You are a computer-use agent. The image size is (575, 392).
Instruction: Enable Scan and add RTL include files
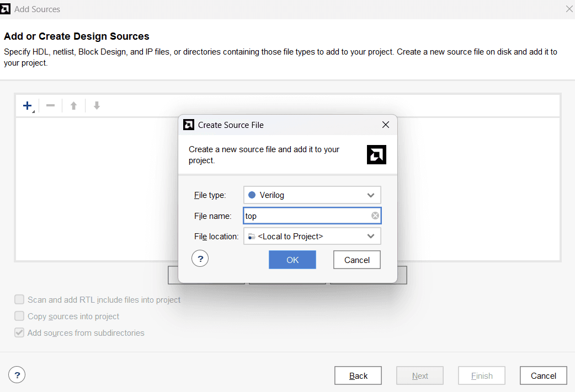coord(19,300)
